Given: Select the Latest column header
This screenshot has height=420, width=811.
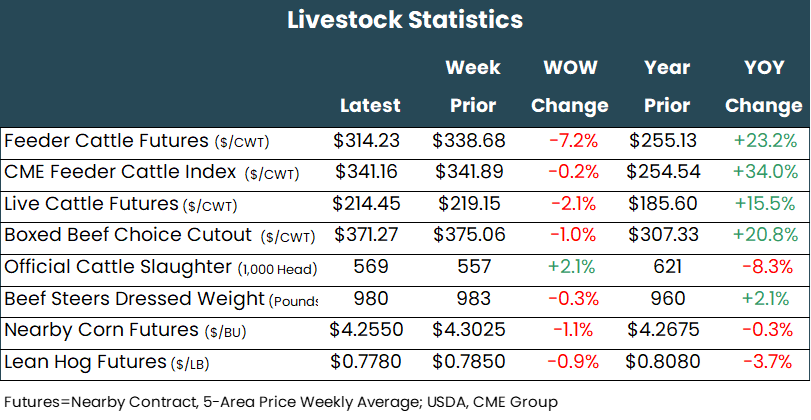Looking at the screenshot, I should [370, 105].
